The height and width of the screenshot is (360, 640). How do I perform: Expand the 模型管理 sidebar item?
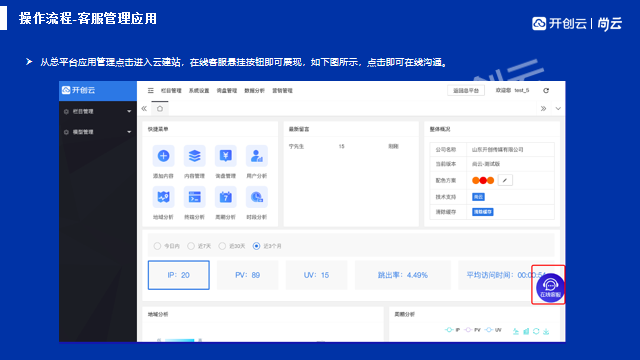coord(98,132)
